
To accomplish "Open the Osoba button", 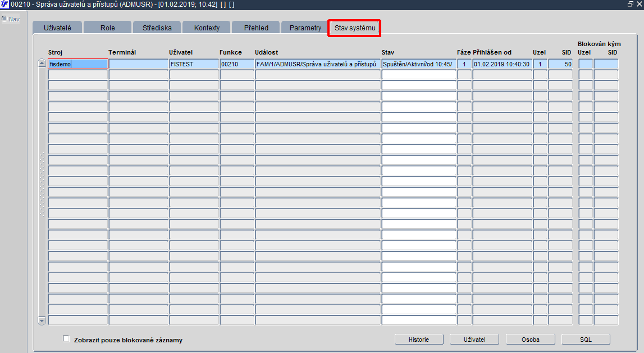I will coord(531,340).
